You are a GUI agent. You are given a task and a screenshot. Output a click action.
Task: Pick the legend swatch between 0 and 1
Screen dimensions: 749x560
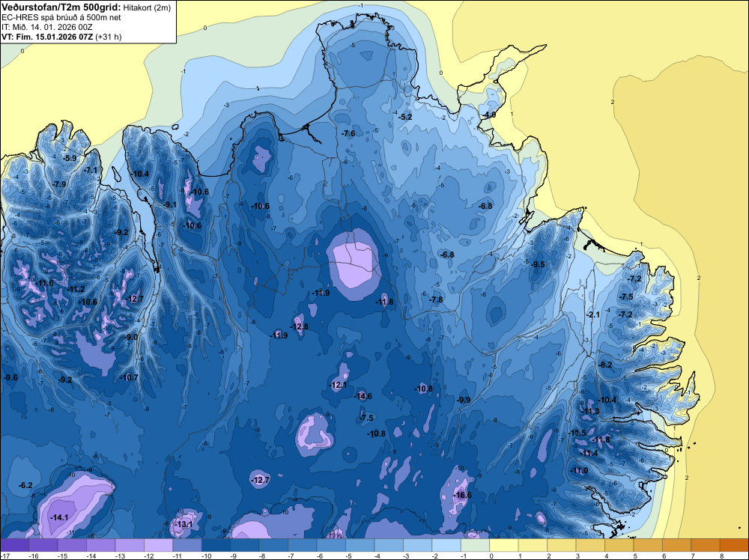point(504,545)
